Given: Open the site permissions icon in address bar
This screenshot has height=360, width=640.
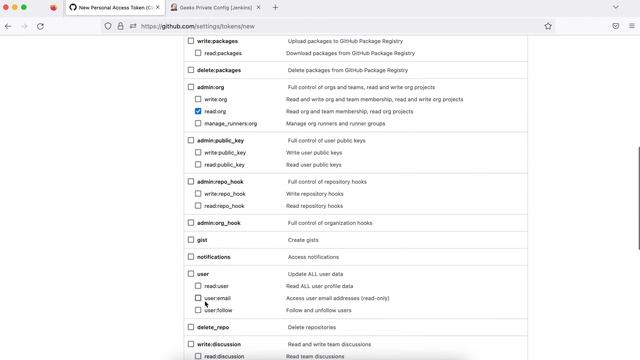Looking at the screenshot, I should pyautogui.click(x=133, y=26).
